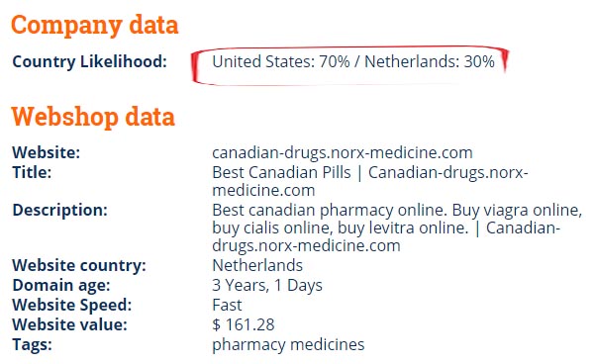Click the Website label
Screen dimensions: 594x364
[x=47, y=153]
